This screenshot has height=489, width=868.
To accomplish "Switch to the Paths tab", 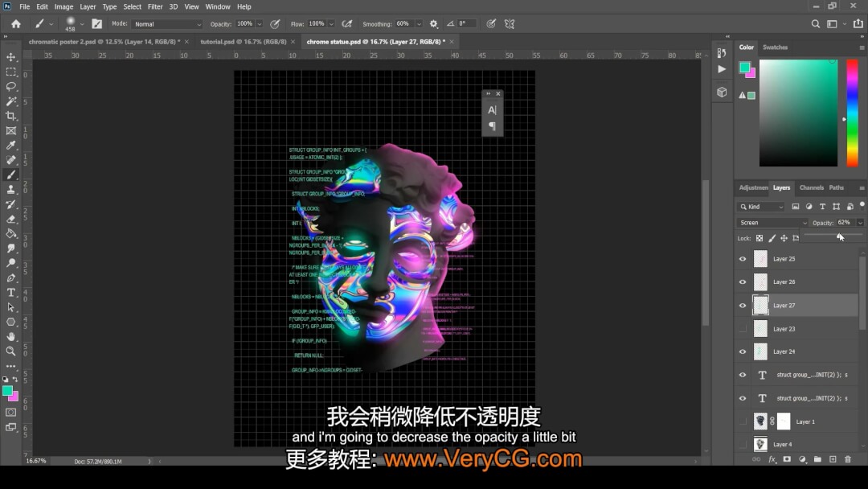I will click(836, 187).
